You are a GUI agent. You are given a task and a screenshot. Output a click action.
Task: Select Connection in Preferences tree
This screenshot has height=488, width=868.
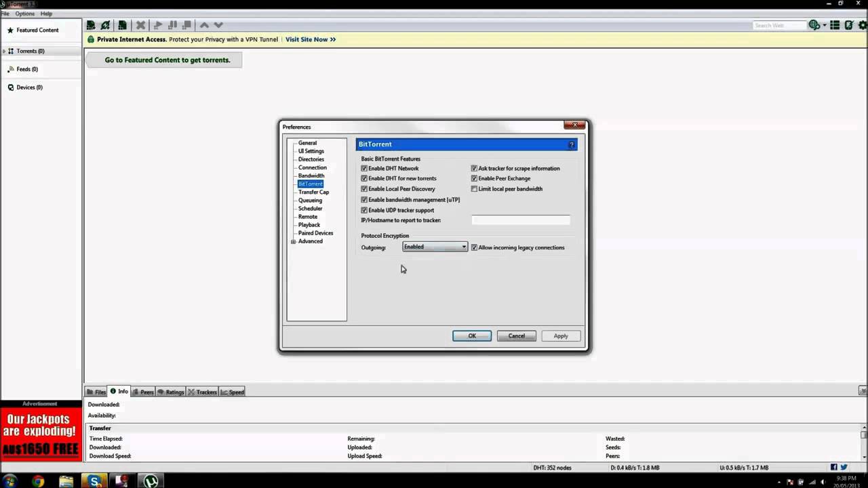pos(312,167)
